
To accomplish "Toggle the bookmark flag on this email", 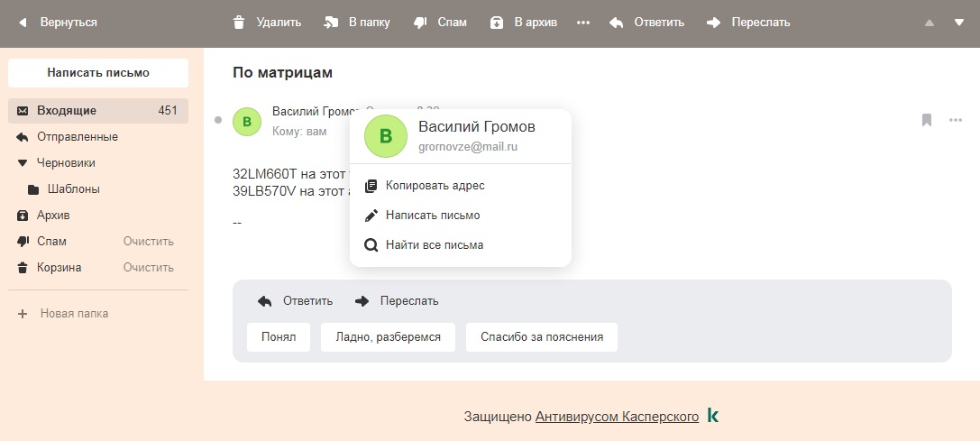I will [926, 120].
